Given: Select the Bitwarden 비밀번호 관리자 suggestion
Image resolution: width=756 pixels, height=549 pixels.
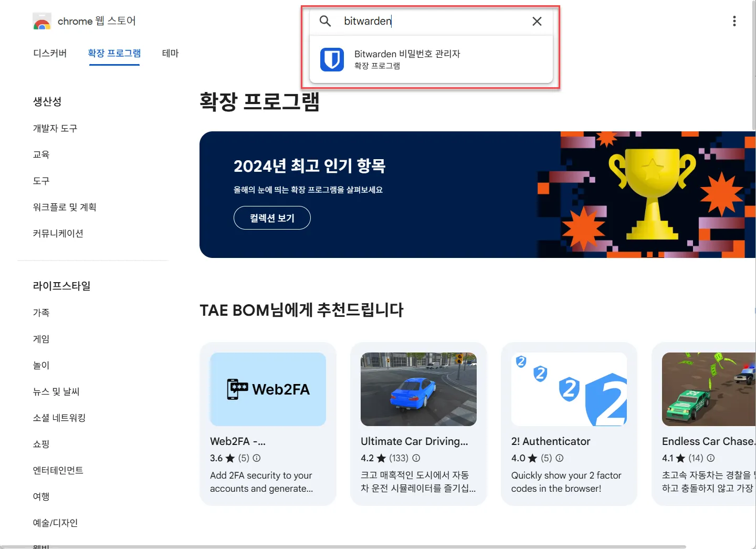Looking at the screenshot, I should pos(431,59).
